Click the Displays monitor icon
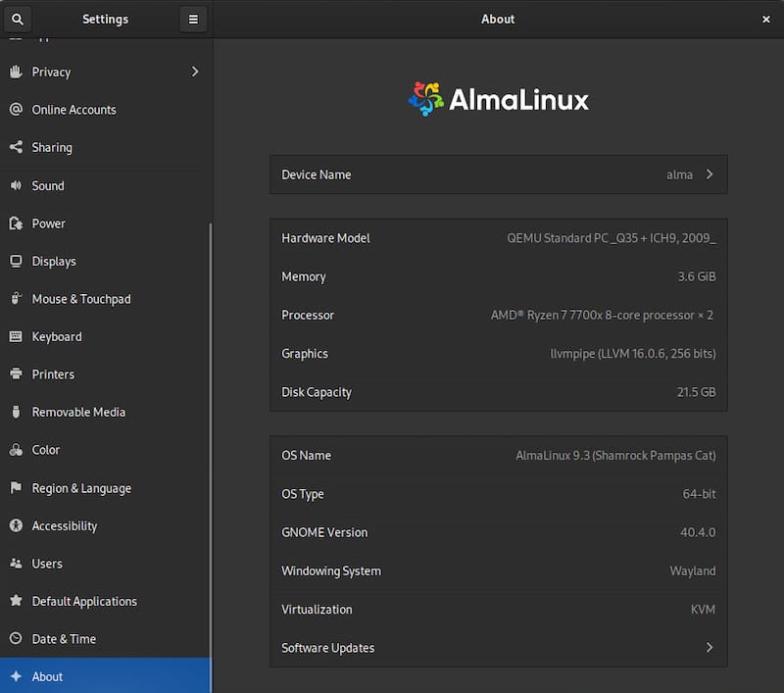 pos(16,261)
